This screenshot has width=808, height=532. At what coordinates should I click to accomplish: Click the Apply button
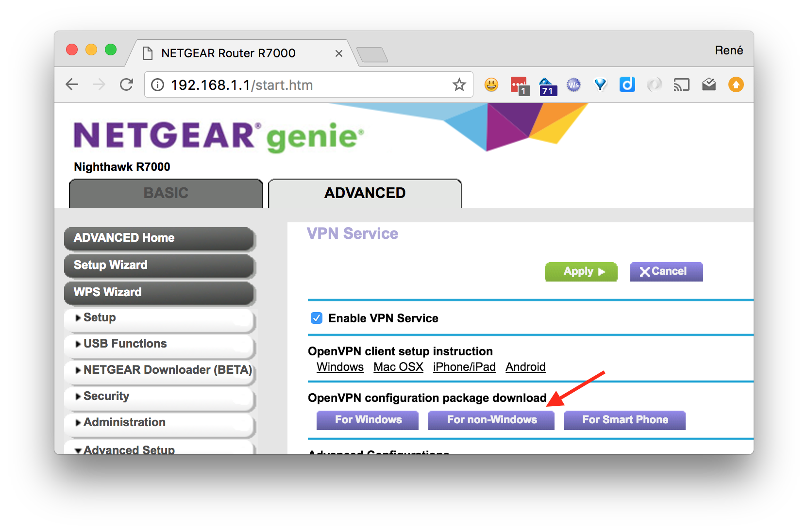581,272
